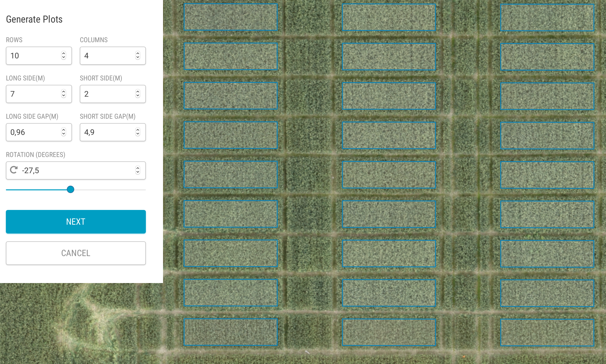This screenshot has width=606, height=364.
Task: Click the CANCEL button
Action: 76,253
